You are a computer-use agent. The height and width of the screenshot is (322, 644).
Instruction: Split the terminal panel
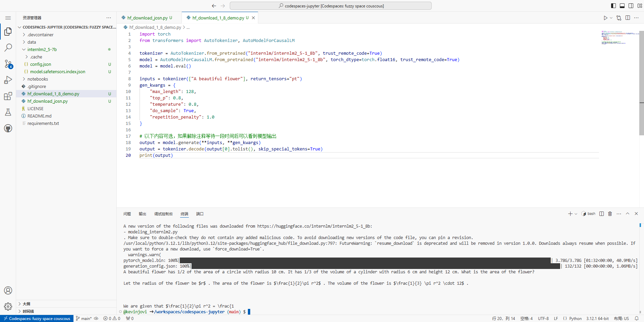pos(601,214)
